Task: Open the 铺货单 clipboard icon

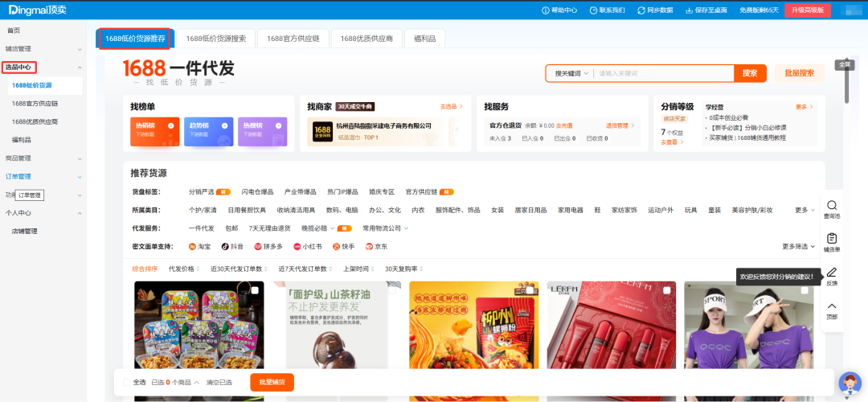Action: pyautogui.click(x=832, y=238)
